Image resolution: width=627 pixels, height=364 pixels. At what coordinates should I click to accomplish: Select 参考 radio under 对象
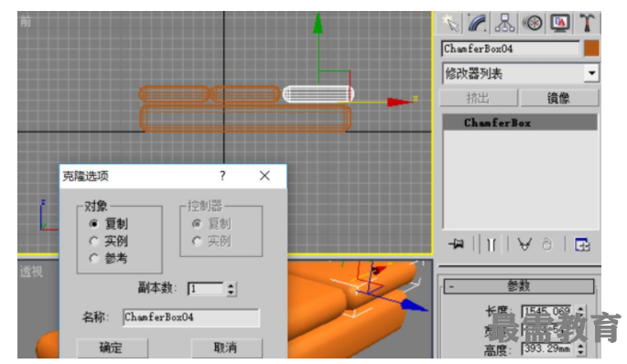pos(94,259)
